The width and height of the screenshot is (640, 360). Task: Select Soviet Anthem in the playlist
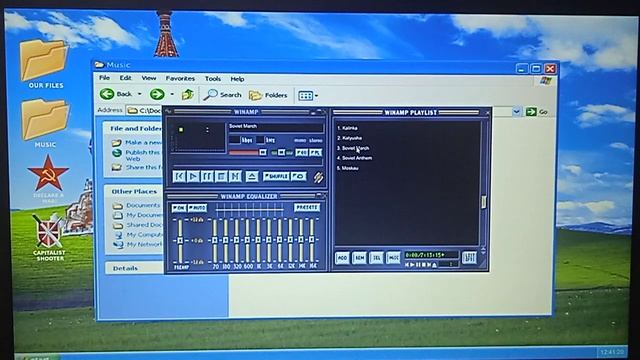coord(354,158)
